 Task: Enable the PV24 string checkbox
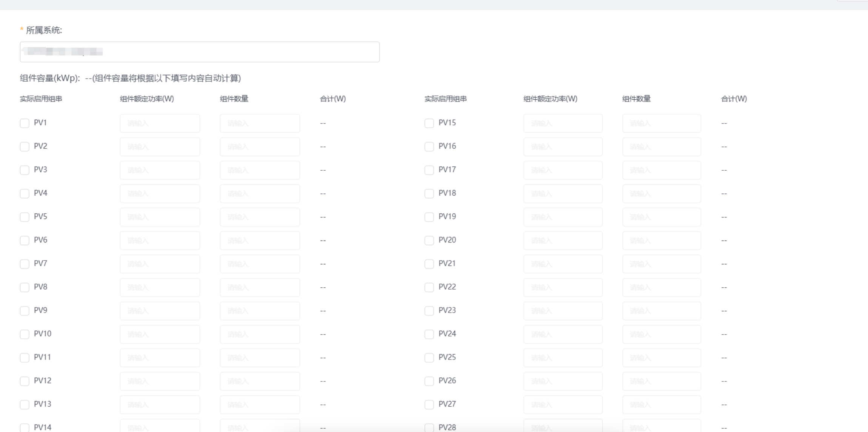point(429,334)
